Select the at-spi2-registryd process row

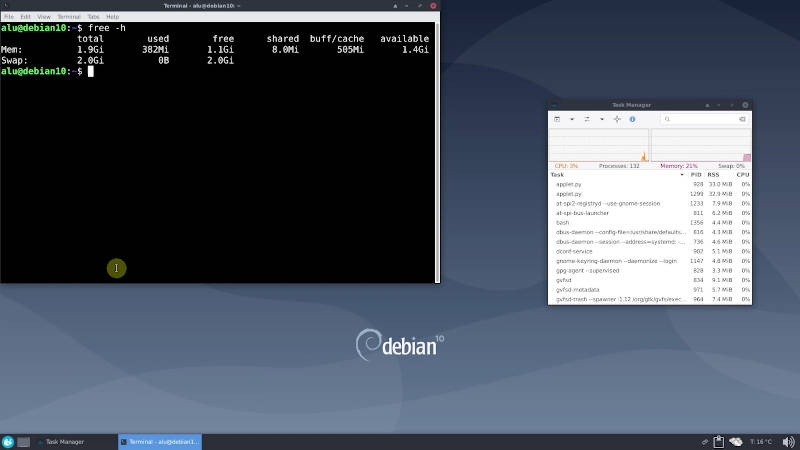click(x=649, y=203)
